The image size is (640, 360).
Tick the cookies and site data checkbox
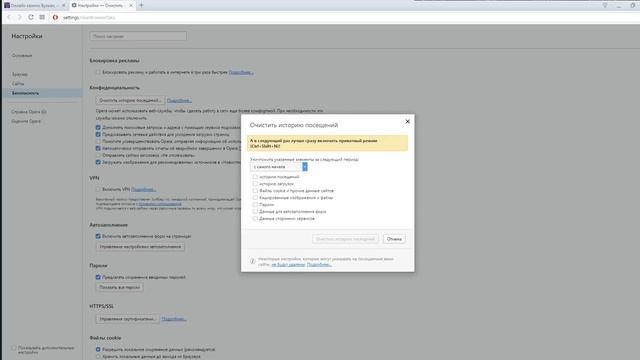255,191
